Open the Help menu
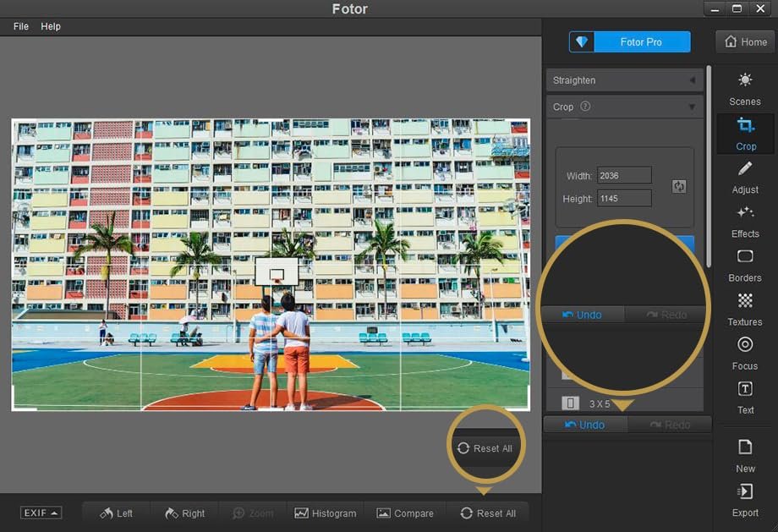 click(x=51, y=26)
